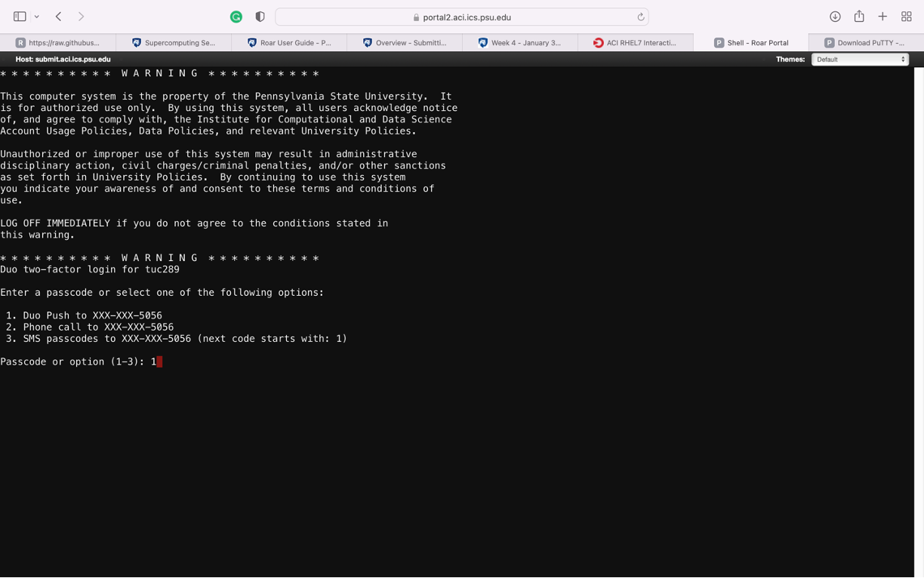The image size is (924, 578).
Task: Switch to Download PuTTY tab
Action: [x=866, y=43]
